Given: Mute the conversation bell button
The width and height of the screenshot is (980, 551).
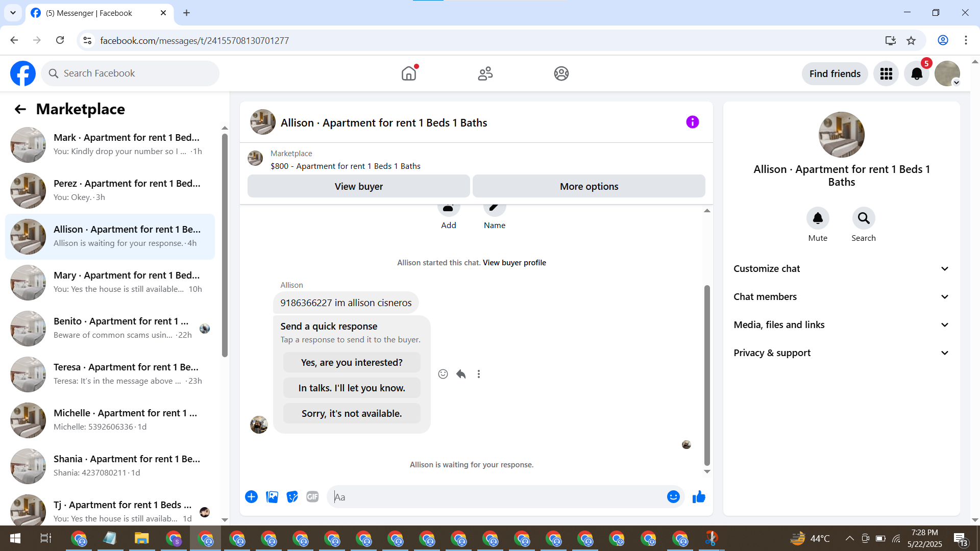Looking at the screenshot, I should 818,218.
